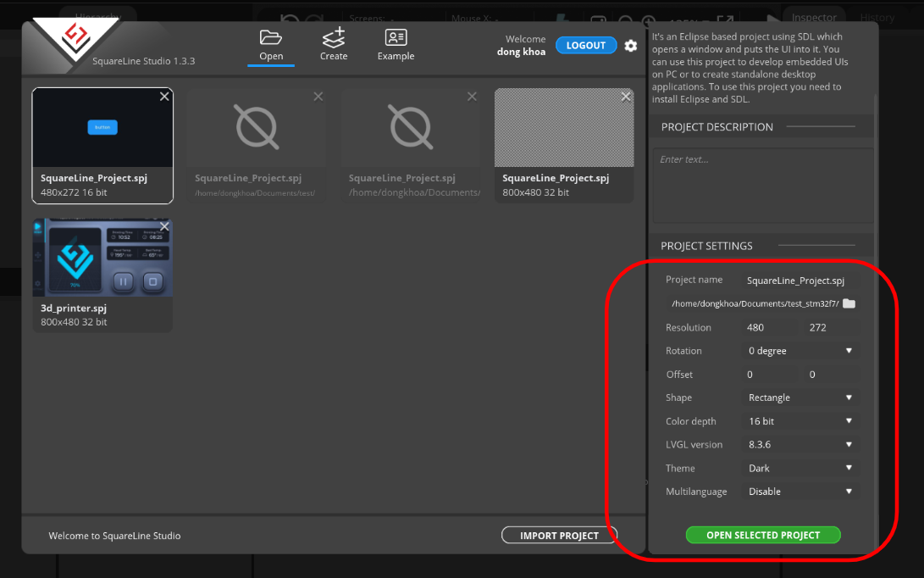Remove the project at /home/dongkhoa/Documents/test/
Image resolution: width=924 pixels, height=578 pixels.
(318, 96)
